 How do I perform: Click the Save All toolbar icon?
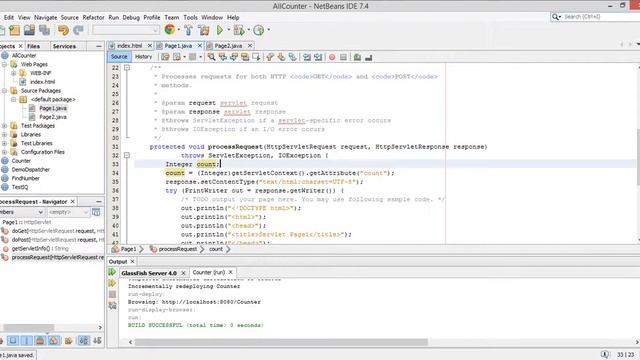44,30
